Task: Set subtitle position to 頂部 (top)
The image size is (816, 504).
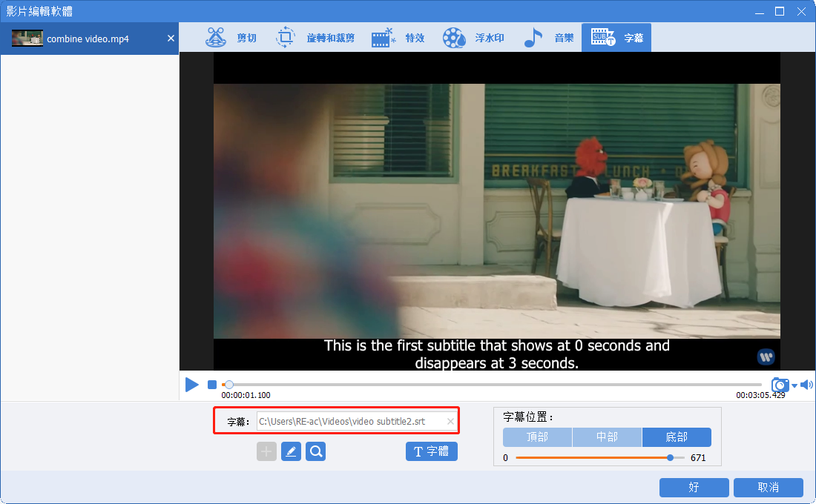Action: pyautogui.click(x=538, y=437)
